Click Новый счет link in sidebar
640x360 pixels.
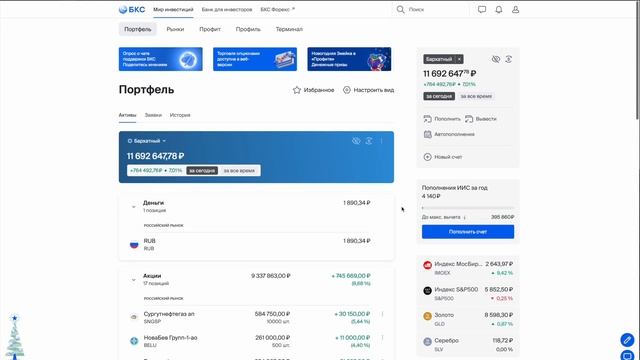(448, 157)
